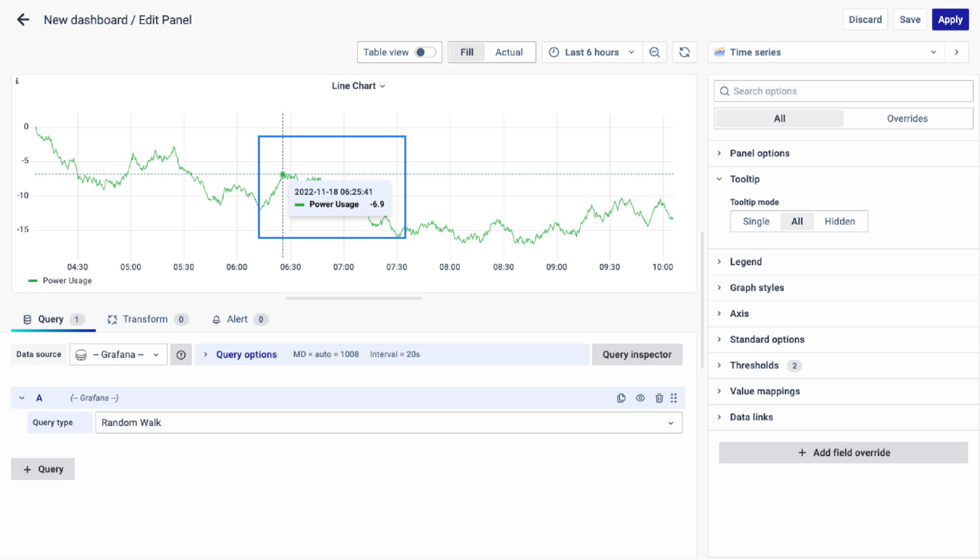980x560 pixels.
Task: Click the Apply button
Action: click(x=950, y=20)
